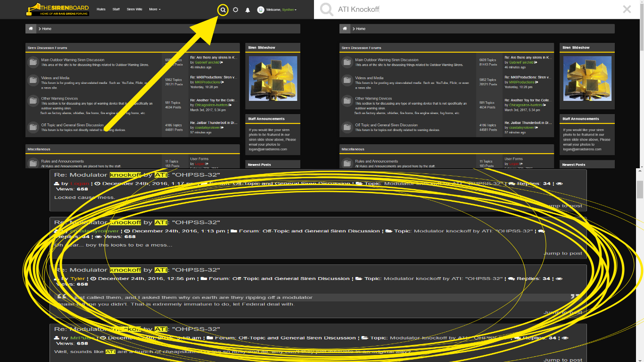This screenshot has height=362, width=644.
Task: Open Main Outdoor Warning Siren Discussion beneath the search field
Action: pyautogui.click(x=387, y=60)
